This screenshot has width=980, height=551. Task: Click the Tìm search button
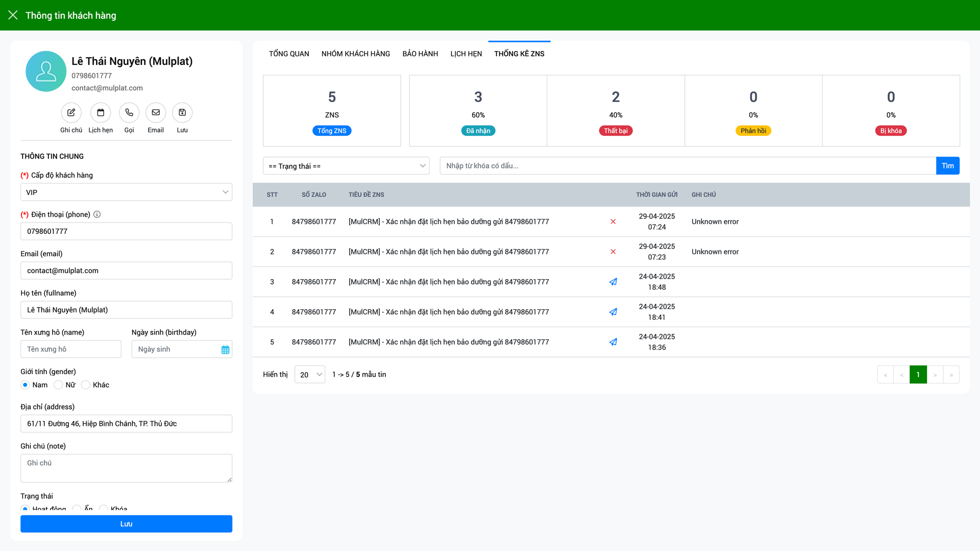click(x=947, y=166)
